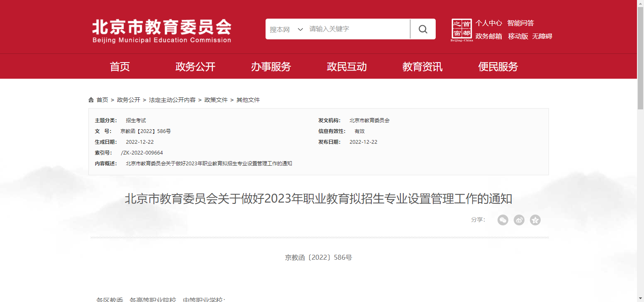Screen dimensions: 644x302
Task: Share article via Weibo icon
Action: coord(519,220)
